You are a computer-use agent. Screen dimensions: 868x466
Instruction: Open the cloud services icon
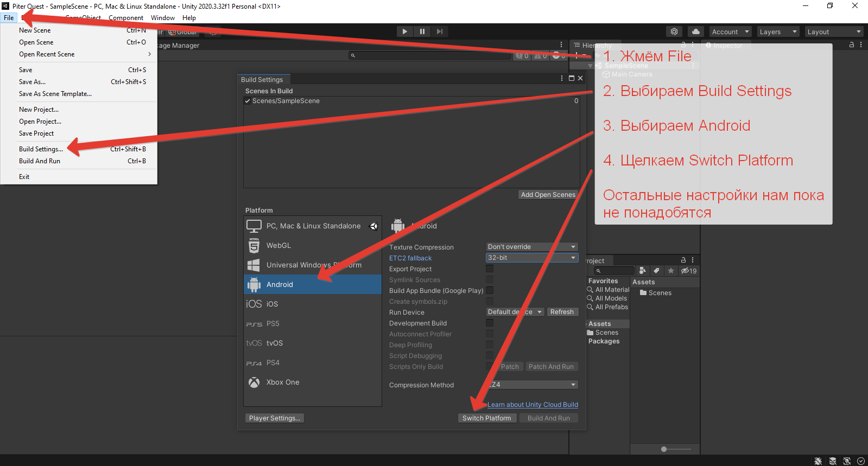695,31
